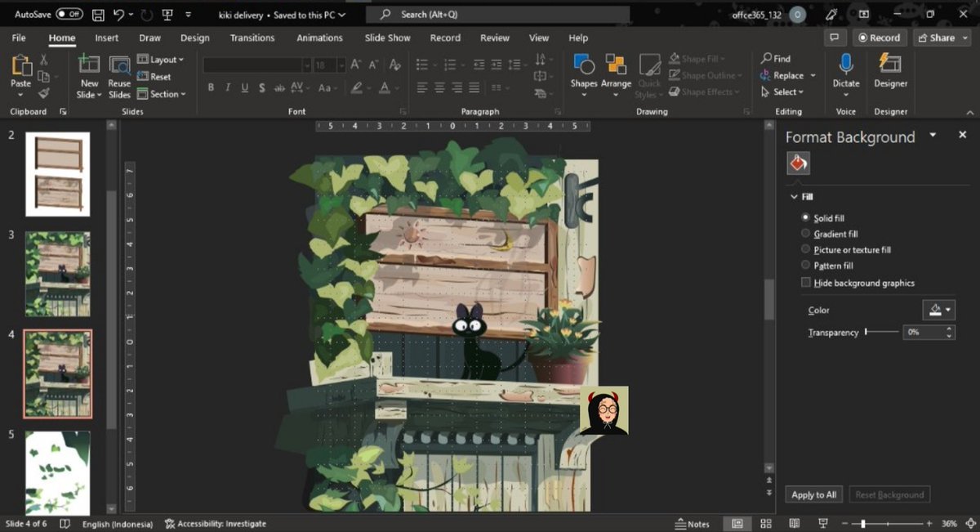980x532 pixels.
Task: Open the Paste clipboard icon
Action: click(x=21, y=67)
